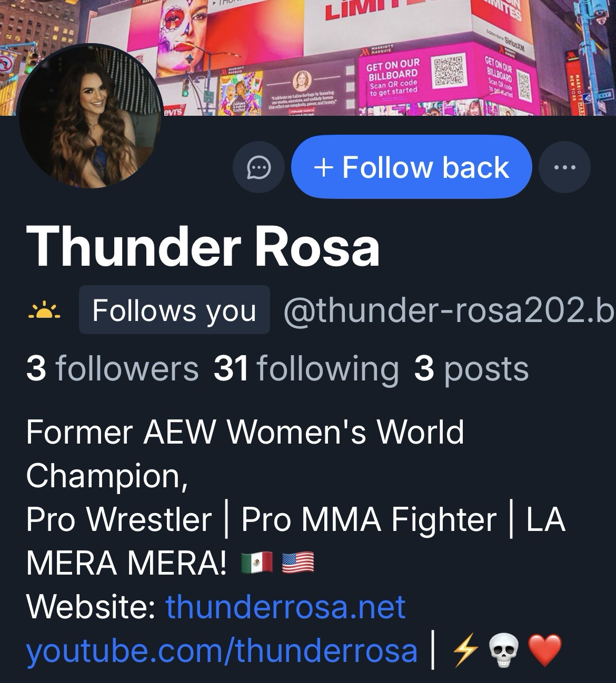Click the sun icon beside Follows you
The width and height of the screenshot is (616, 683).
click(x=44, y=310)
